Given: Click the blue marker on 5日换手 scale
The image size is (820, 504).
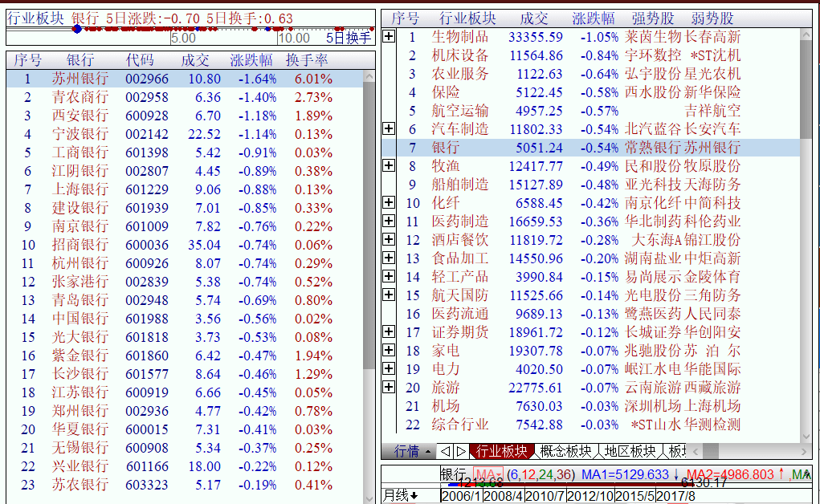Looking at the screenshot, I should (x=77, y=29).
